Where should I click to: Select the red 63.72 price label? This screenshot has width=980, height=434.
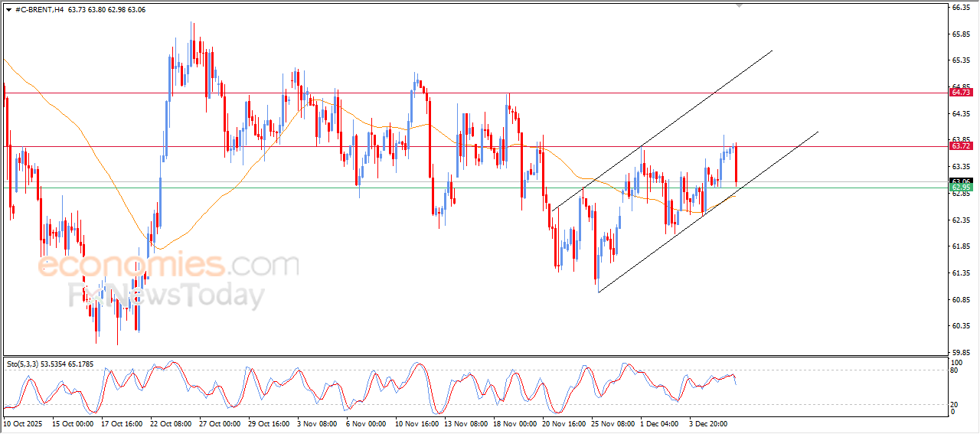click(x=960, y=145)
